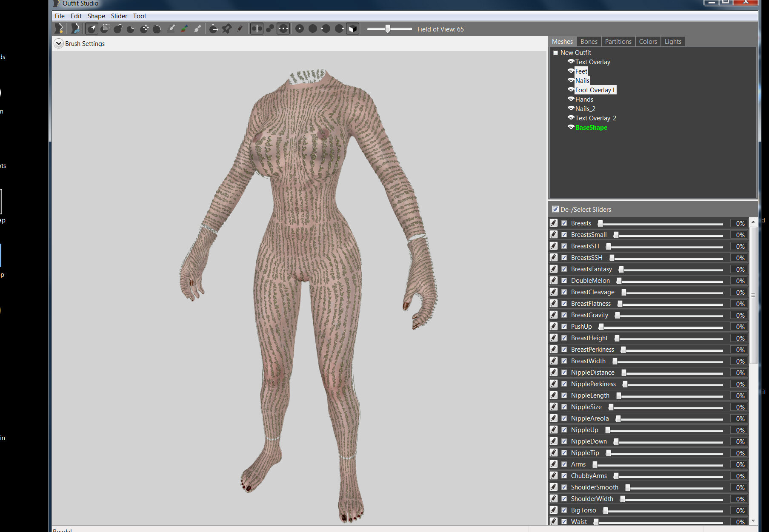The height and width of the screenshot is (532, 769).
Task: Activate the Pivot pushpin tool
Action: click(x=227, y=28)
